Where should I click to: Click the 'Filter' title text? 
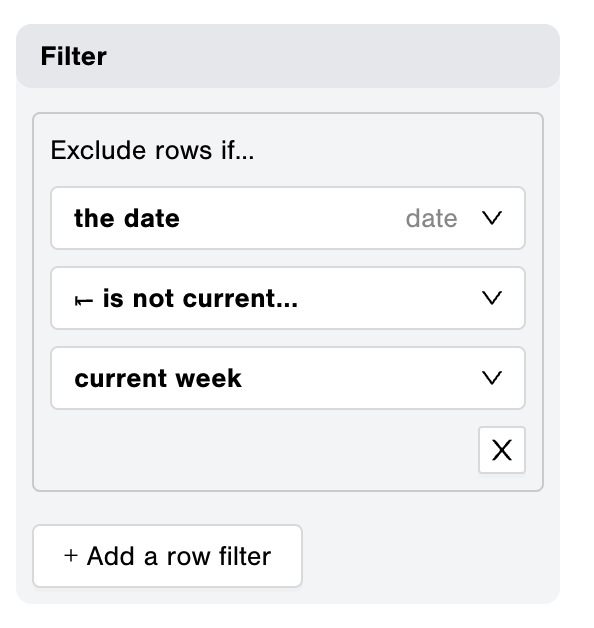pyautogui.click(x=74, y=56)
